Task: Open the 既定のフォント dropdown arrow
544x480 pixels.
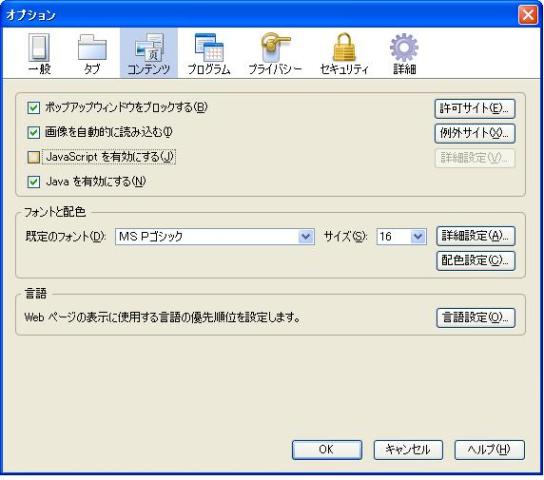Action: 306,237
